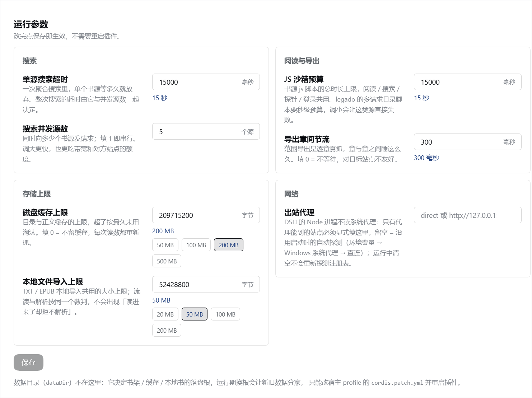
Task: Click the 15 秒 hint under JS 沙箱预算
Action: click(421, 98)
